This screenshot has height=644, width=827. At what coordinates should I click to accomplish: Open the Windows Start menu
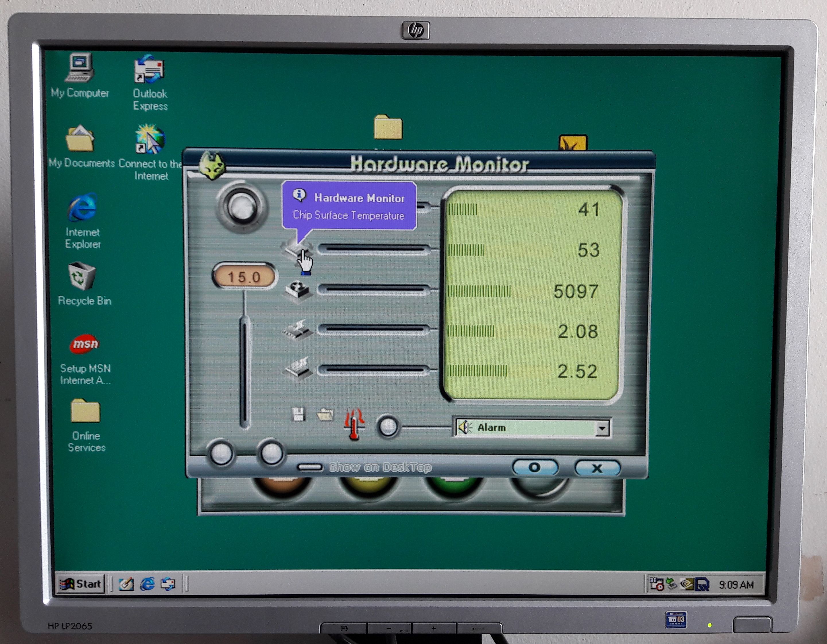coord(81,584)
